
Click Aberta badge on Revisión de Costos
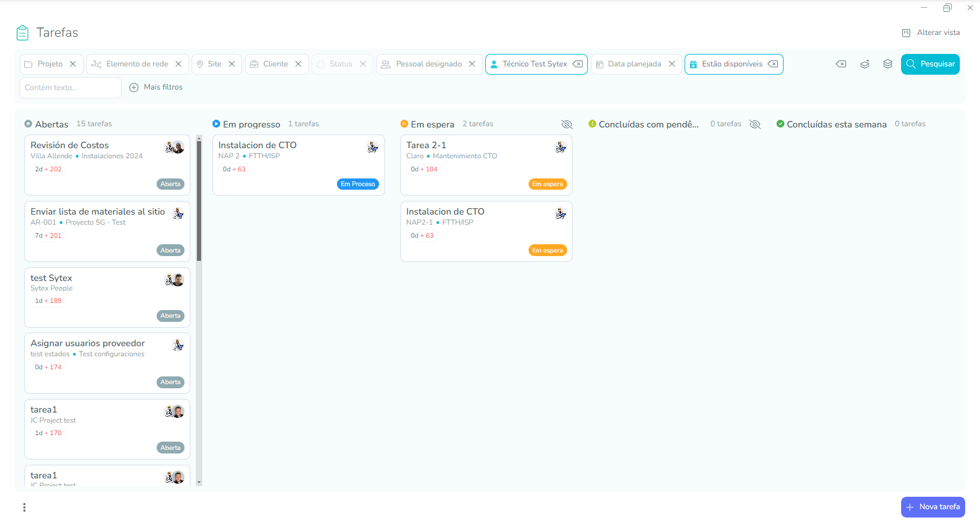(170, 184)
